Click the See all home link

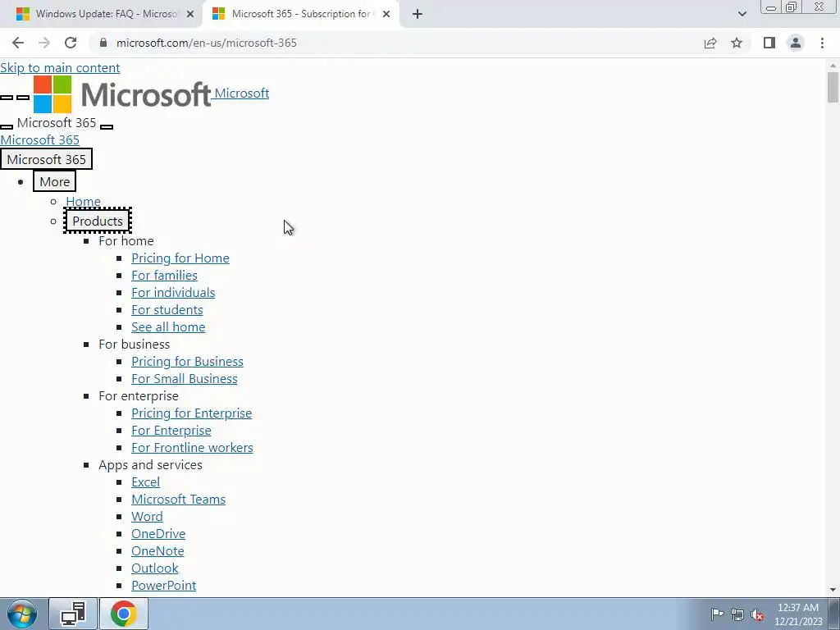pyautogui.click(x=168, y=326)
